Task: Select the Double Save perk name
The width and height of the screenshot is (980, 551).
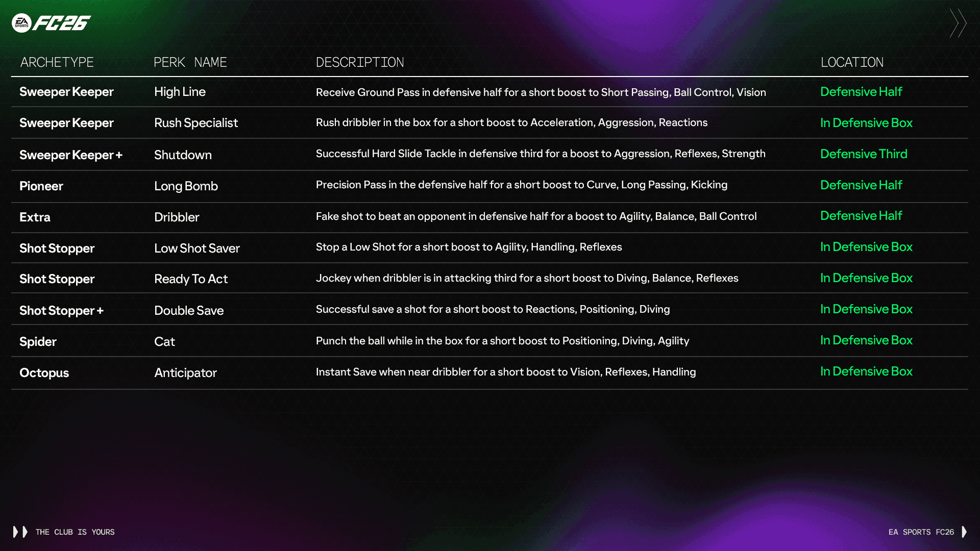Action: (x=189, y=311)
